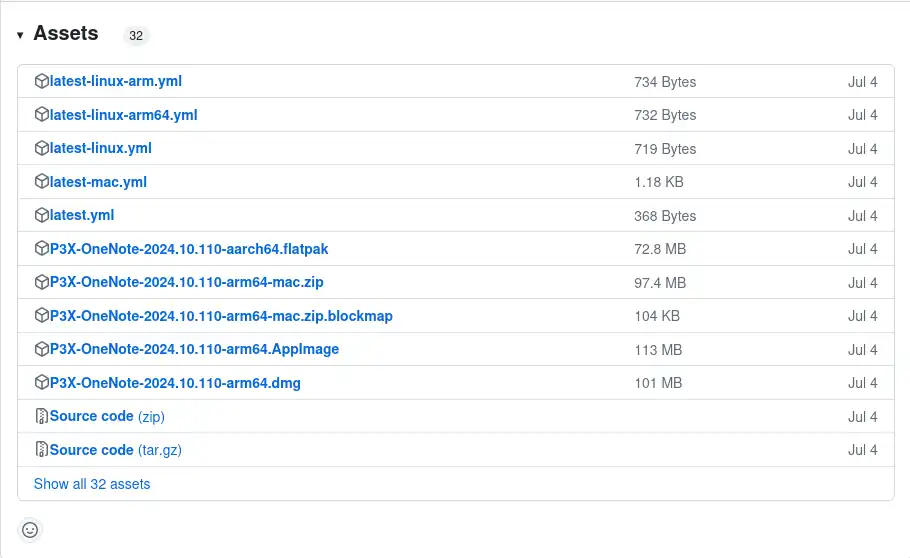Viewport: 910px width, 558px height.
Task: Click the package icon beside the aarch64.flatpak asset
Action: [x=42, y=249]
